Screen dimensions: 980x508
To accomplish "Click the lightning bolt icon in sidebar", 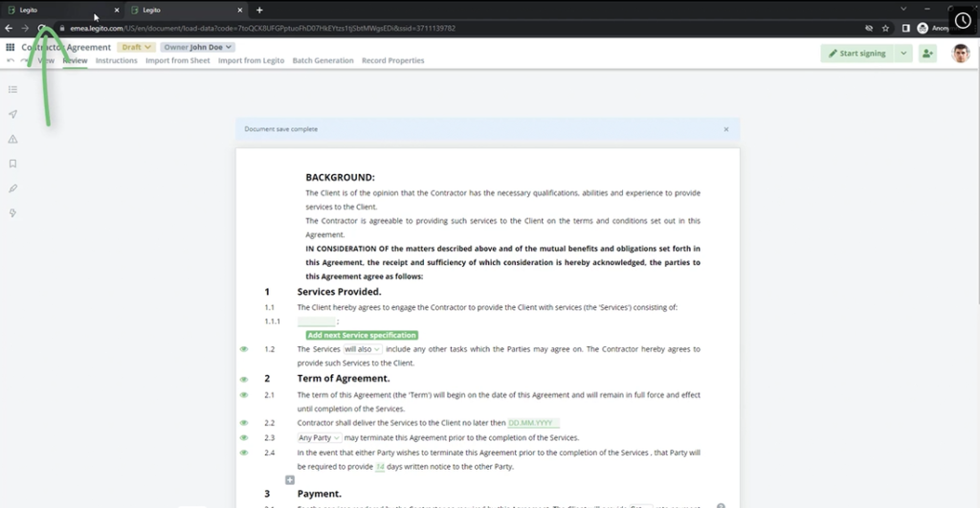I will tap(12, 213).
